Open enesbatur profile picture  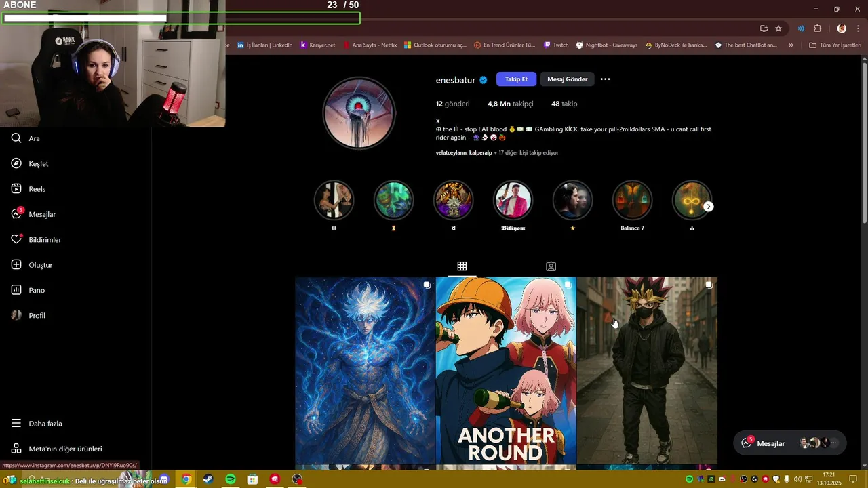pyautogui.click(x=359, y=113)
